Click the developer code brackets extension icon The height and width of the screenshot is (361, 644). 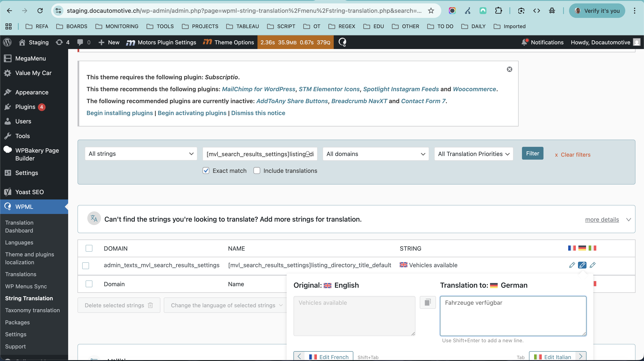(536, 10)
